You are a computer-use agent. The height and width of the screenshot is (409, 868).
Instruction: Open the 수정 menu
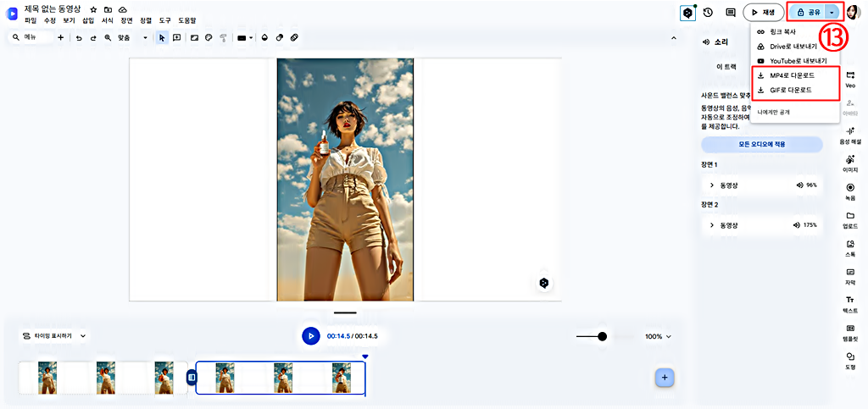tap(50, 20)
